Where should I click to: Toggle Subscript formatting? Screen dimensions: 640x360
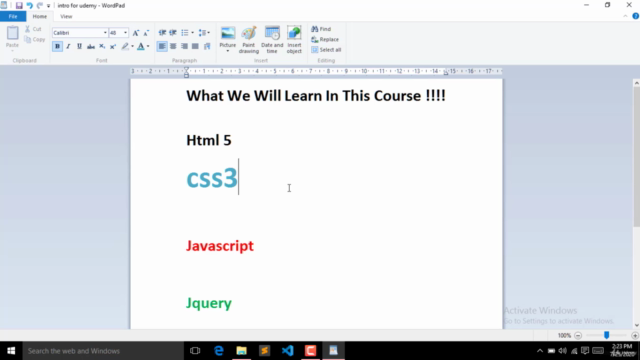(x=102, y=47)
